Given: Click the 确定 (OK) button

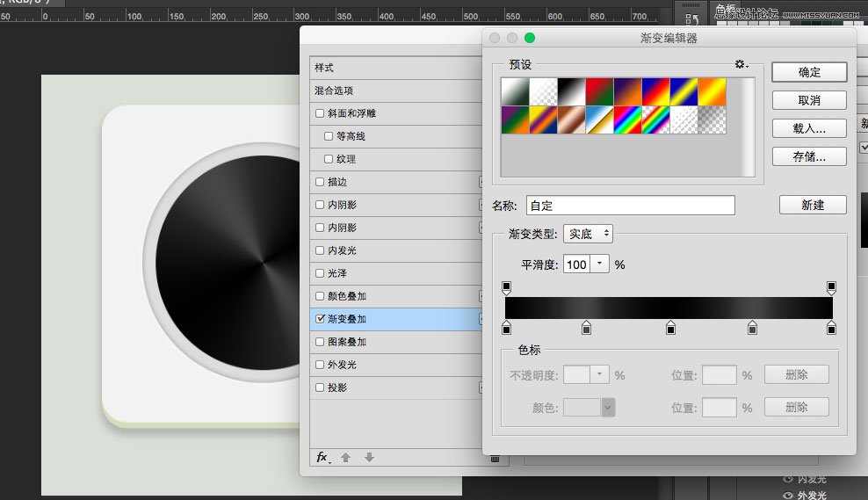Looking at the screenshot, I should [x=808, y=72].
